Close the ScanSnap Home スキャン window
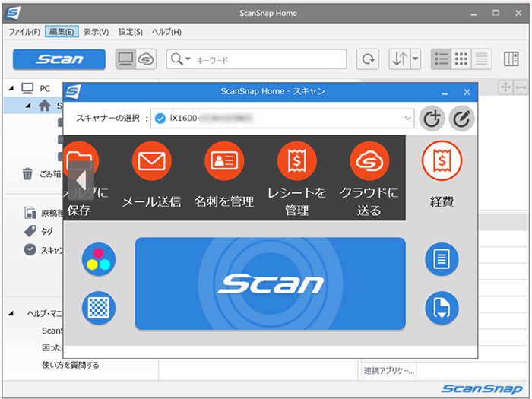Viewport: 532px width, 399px height. [x=467, y=92]
